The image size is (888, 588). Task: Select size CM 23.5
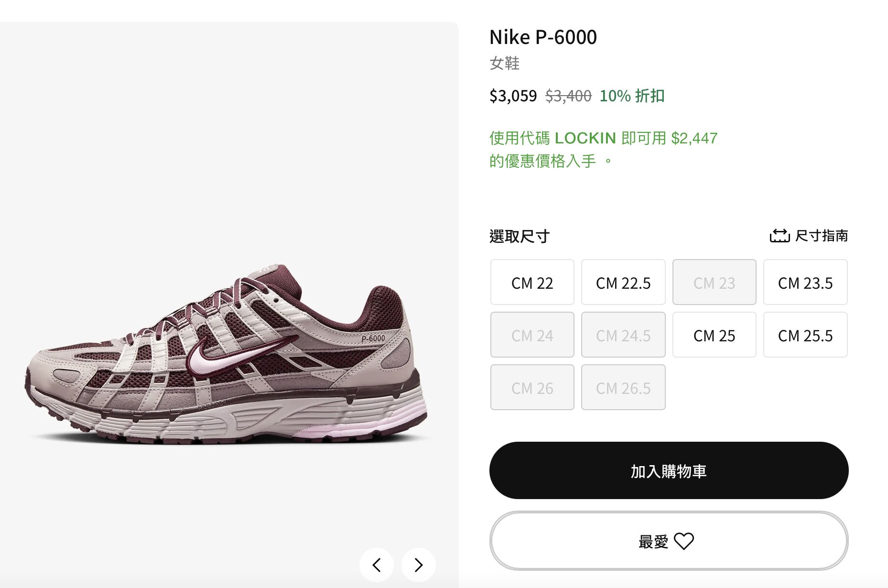coord(805,283)
